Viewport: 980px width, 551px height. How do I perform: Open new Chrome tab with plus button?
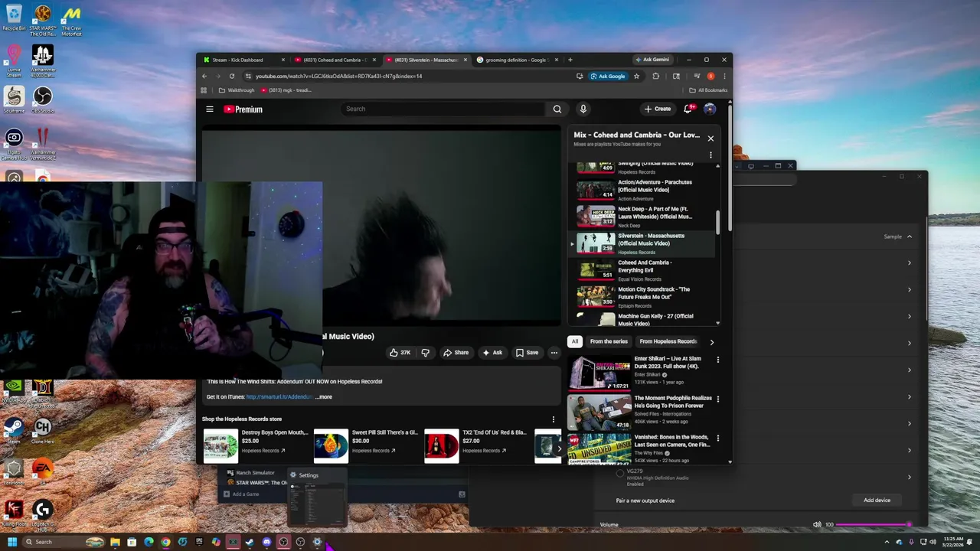(x=570, y=60)
